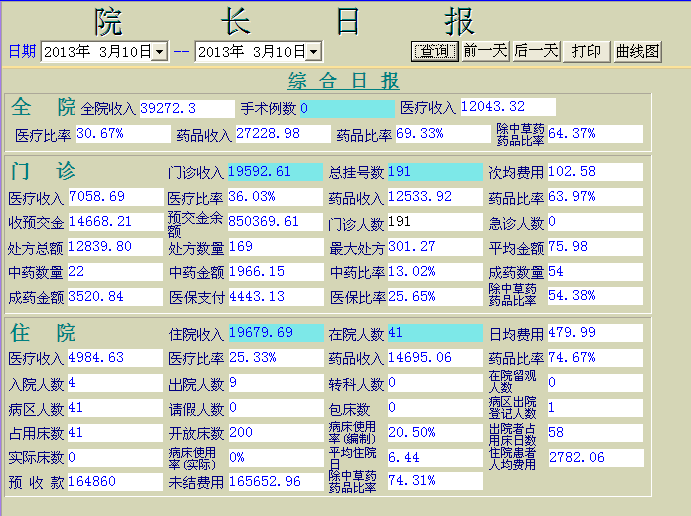This screenshot has height=516, width=691.
Task: Open the 曲线图 chart view
Action: (637, 52)
